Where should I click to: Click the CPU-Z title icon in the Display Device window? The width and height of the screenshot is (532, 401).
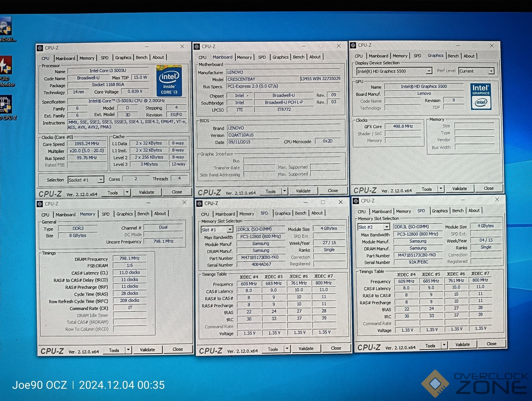click(x=353, y=45)
